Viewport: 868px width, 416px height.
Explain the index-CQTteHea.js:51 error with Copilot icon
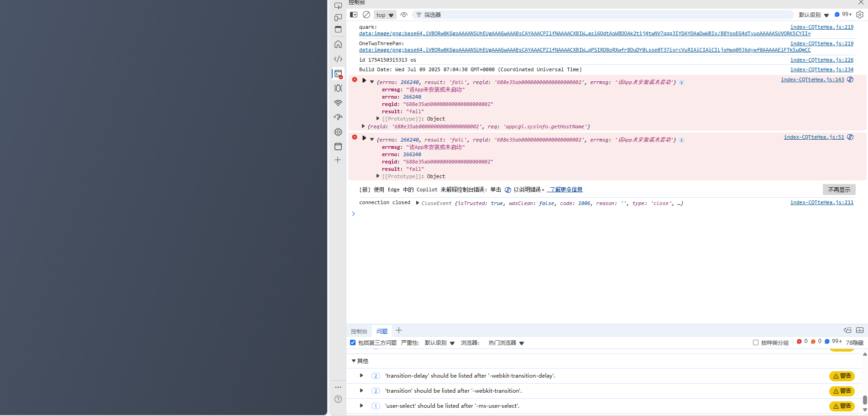[x=850, y=137]
